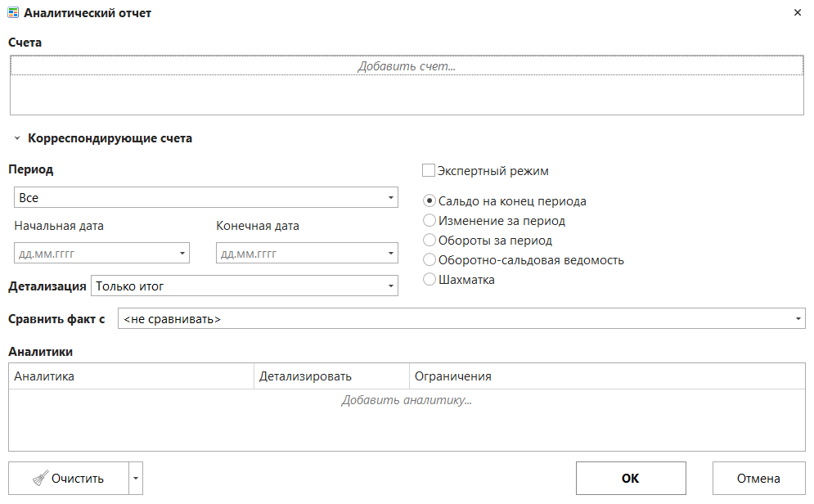Choose the Шахматка radio button
The height and width of the screenshot is (504, 814).
429,280
